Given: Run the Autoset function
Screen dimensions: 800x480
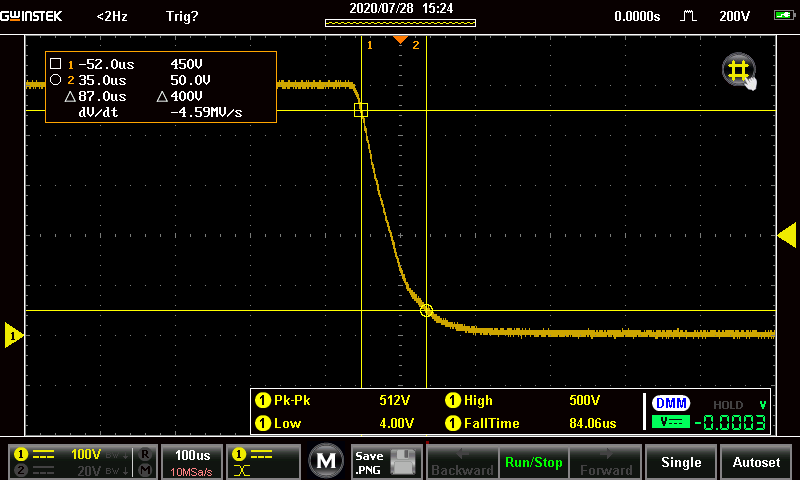Looking at the screenshot, I should click(756, 461).
